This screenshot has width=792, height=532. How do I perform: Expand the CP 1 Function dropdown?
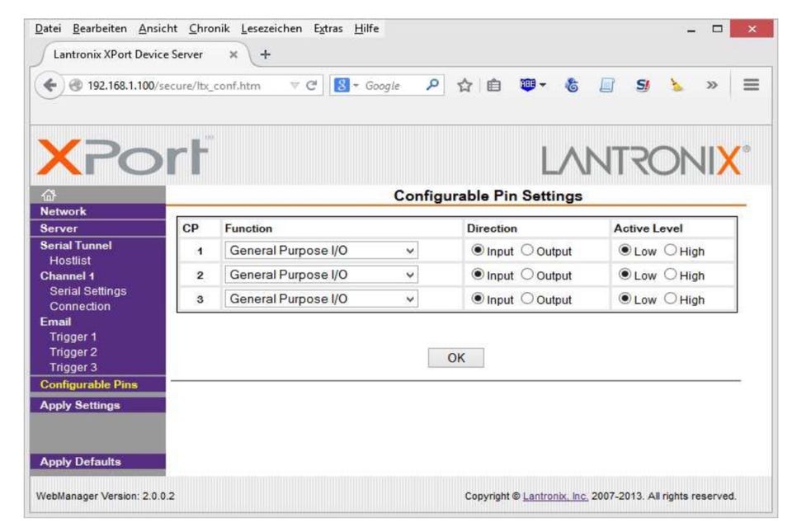[321, 251]
